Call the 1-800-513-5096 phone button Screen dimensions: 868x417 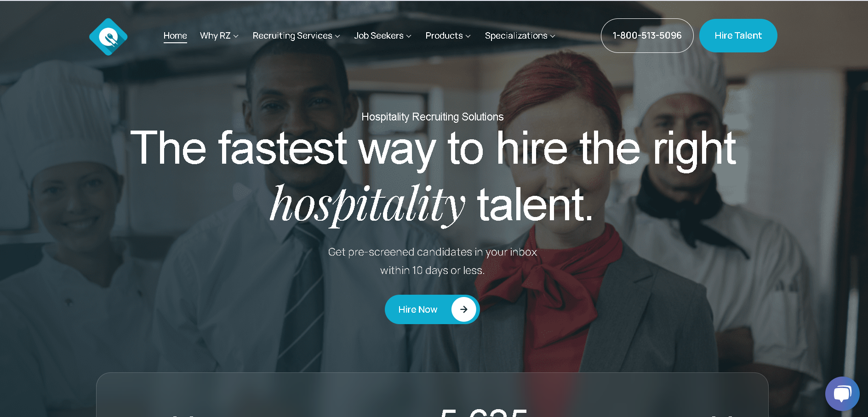pos(647,35)
